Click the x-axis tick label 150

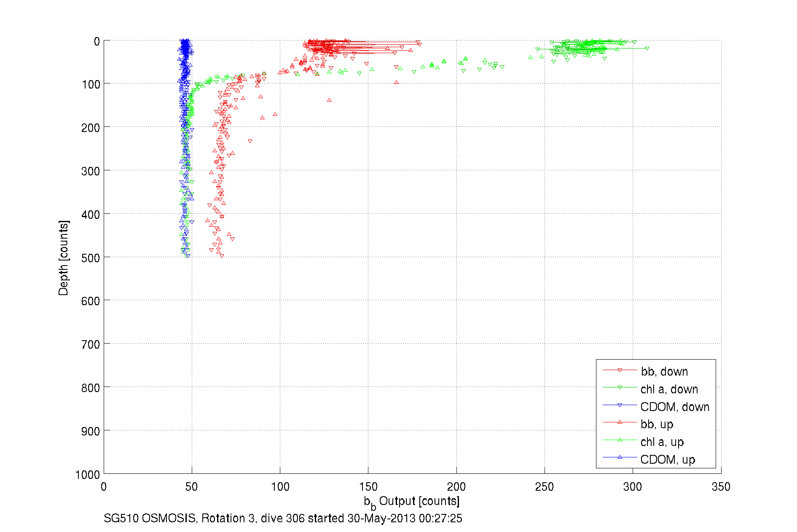point(368,487)
